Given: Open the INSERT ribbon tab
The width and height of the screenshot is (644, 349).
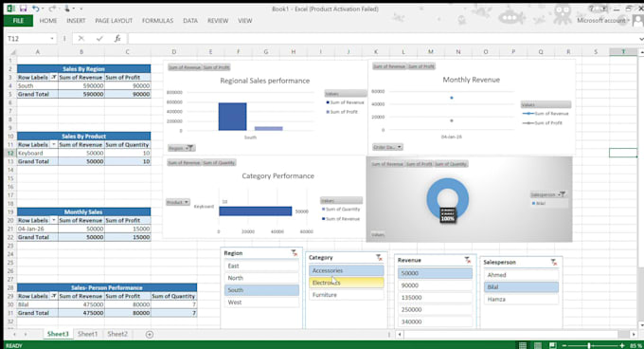Looking at the screenshot, I should tap(76, 21).
